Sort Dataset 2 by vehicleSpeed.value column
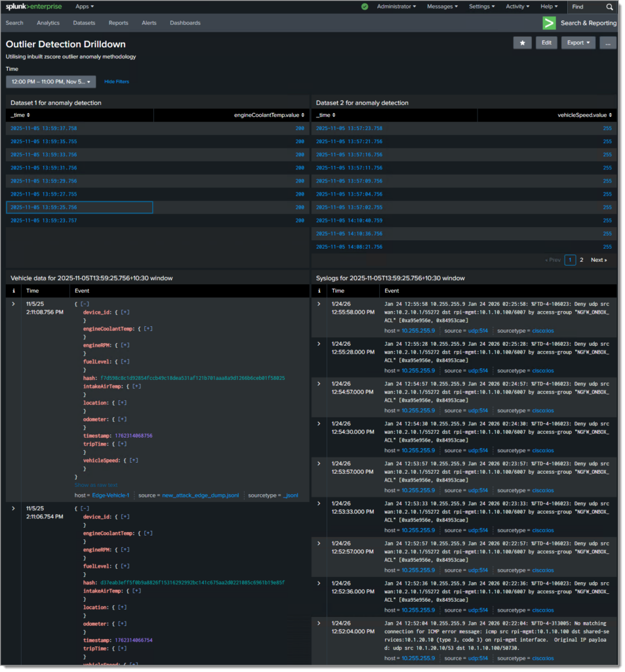 [x=585, y=115]
